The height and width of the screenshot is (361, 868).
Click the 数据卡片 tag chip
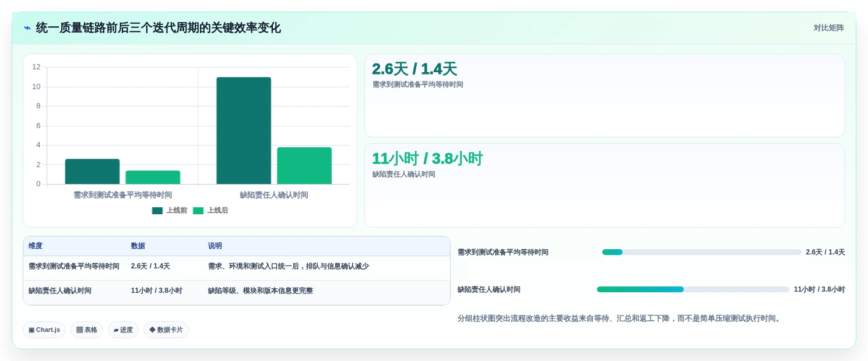[x=166, y=330]
